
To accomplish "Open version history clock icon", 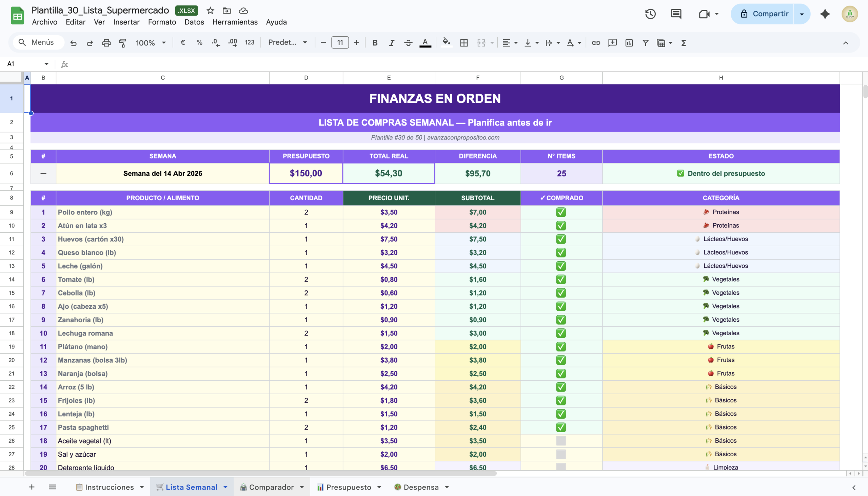I will (x=650, y=14).
